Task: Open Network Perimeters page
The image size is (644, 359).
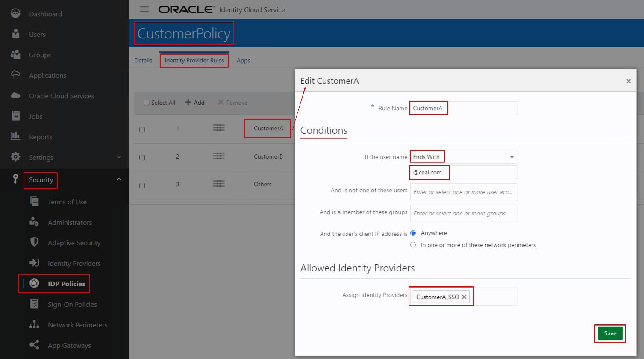Action: 77,325
